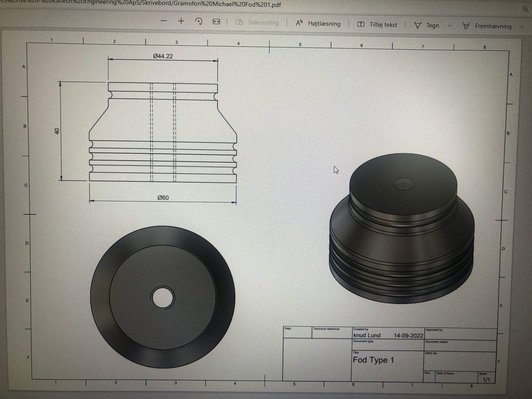Click the zoom in plus icon
The image size is (532, 399).
point(181,21)
